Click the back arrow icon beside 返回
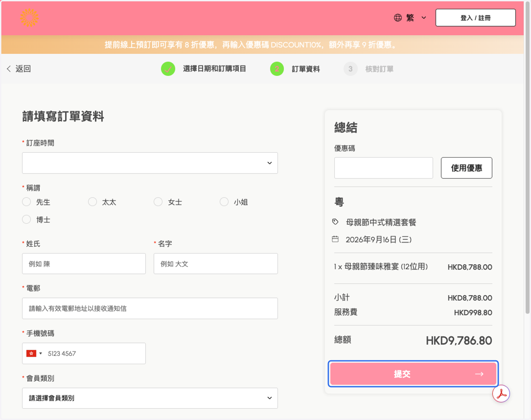Image resolution: width=531 pixels, height=420 pixels. [8, 69]
